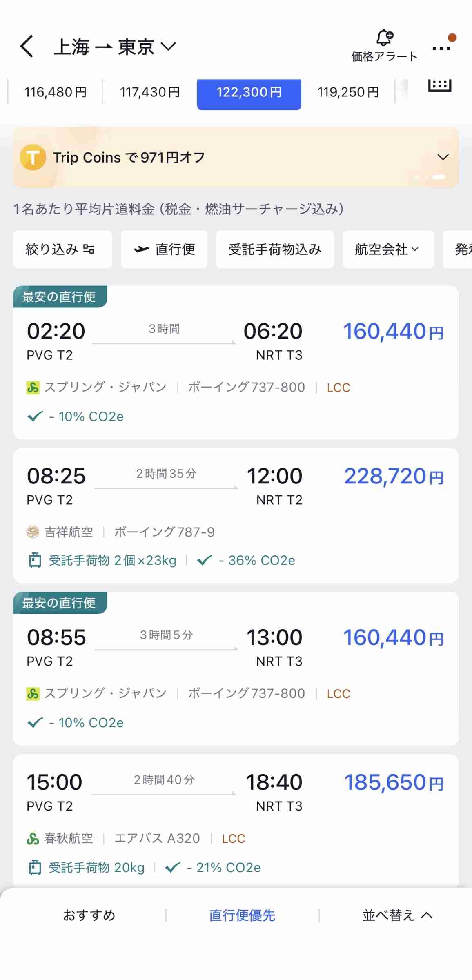Open the calendar icon beside price dates
This screenshot has height=980, width=472.
pyautogui.click(x=439, y=85)
